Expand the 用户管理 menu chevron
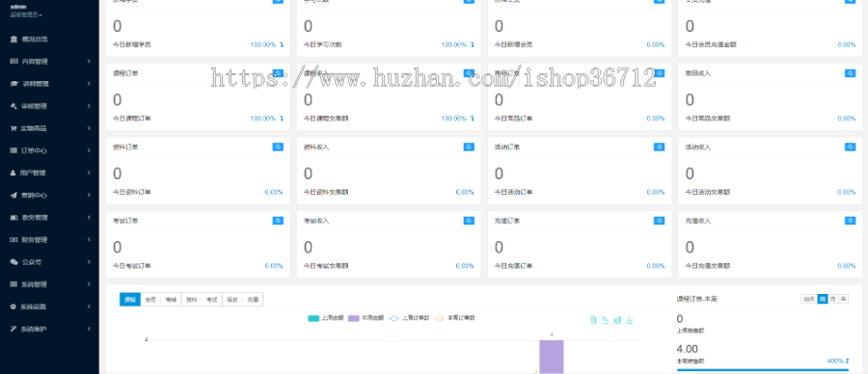 (x=89, y=174)
